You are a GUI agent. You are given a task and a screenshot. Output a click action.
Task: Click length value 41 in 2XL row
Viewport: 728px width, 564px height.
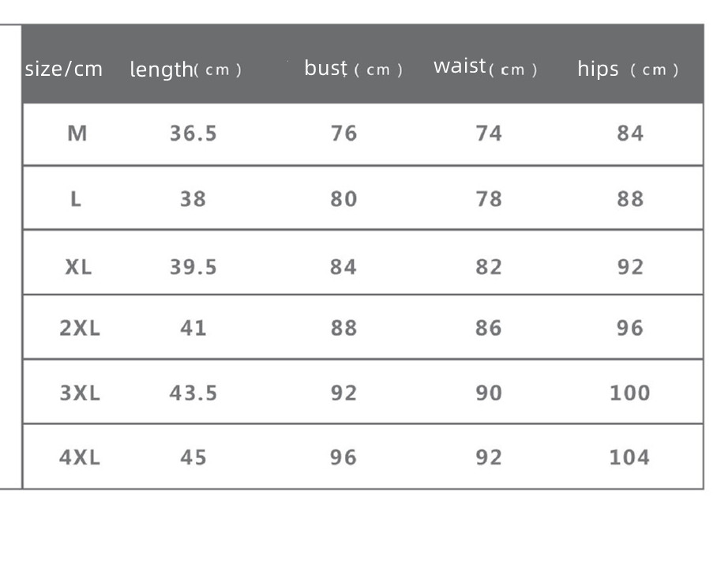[x=193, y=328]
